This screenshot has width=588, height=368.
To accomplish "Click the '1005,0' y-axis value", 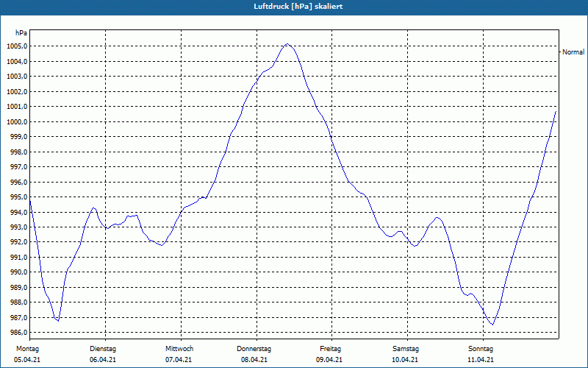I will tap(17, 46).
